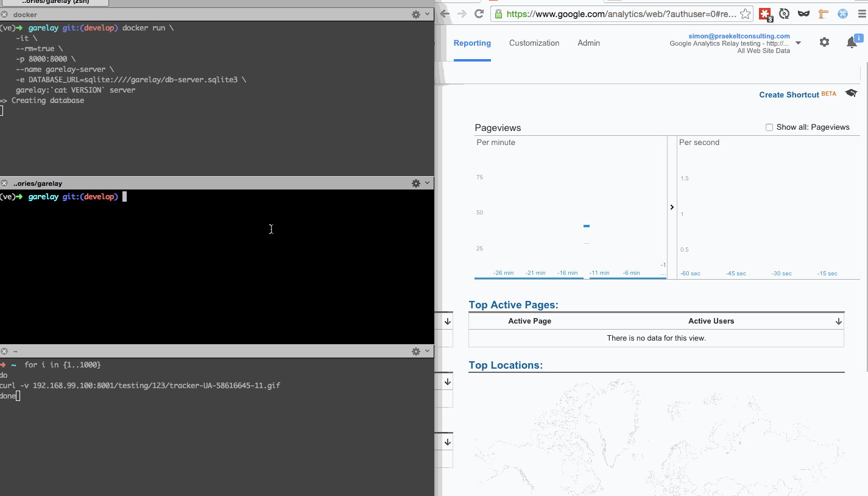Image resolution: width=868 pixels, height=496 pixels.
Task: Select the ..ories/garelay (zsh) terminal tab
Action: 56,2
